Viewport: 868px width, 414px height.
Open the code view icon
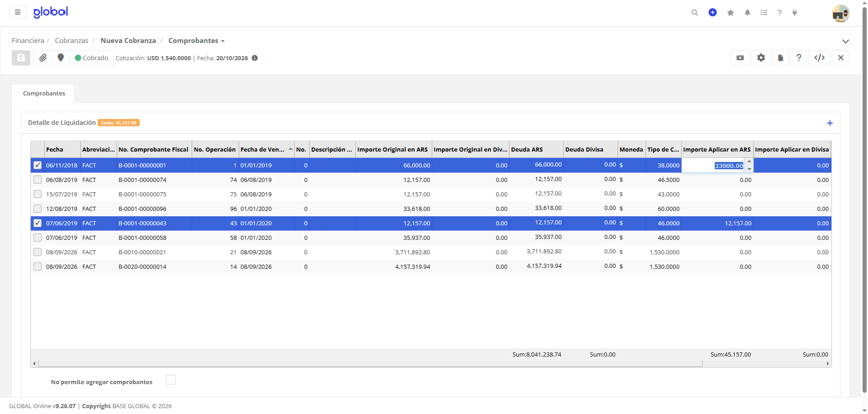click(820, 58)
